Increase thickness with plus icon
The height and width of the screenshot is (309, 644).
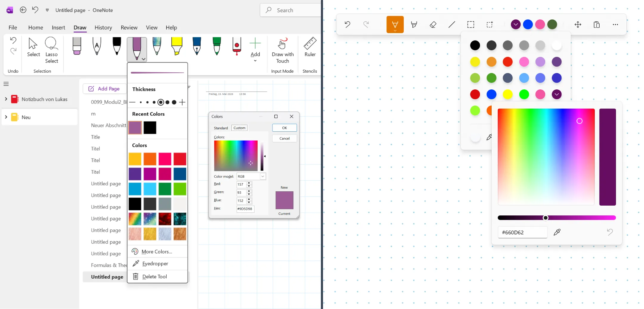point(182,102)
